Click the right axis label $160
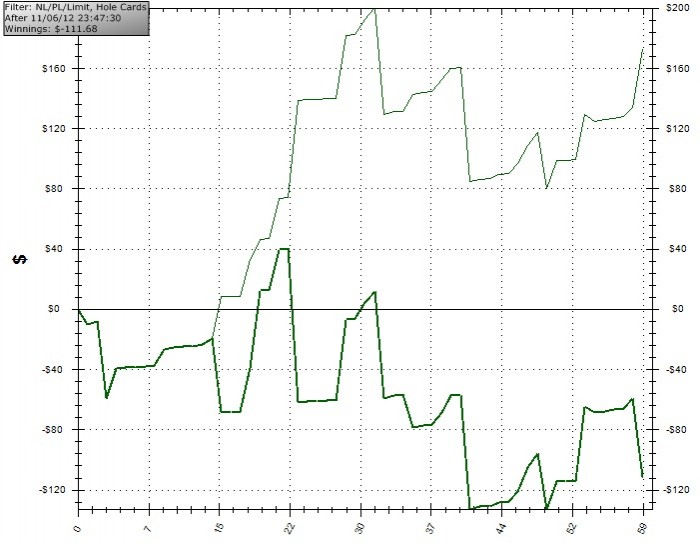Viewport: 700px width, 543px height. 677,68
